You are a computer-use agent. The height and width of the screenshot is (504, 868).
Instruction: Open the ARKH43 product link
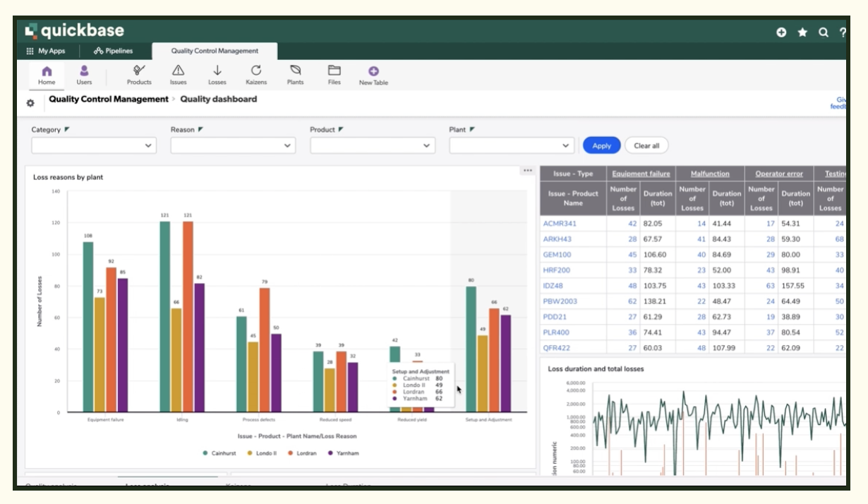pos(557,239)
